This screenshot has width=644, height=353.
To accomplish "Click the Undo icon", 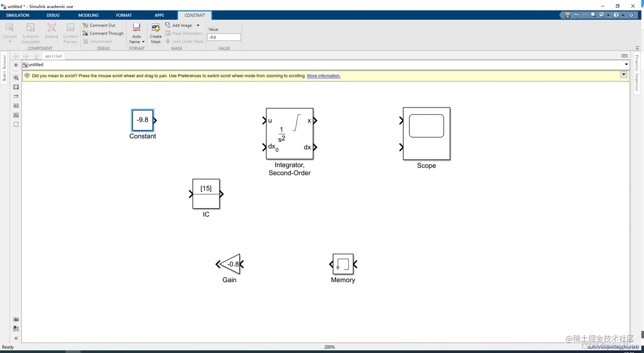I will point(576,15).
